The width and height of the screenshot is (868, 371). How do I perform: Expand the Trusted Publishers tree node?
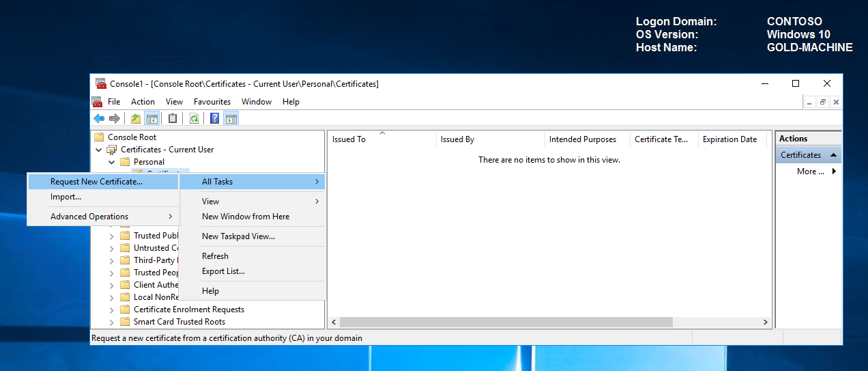[112, 235]
